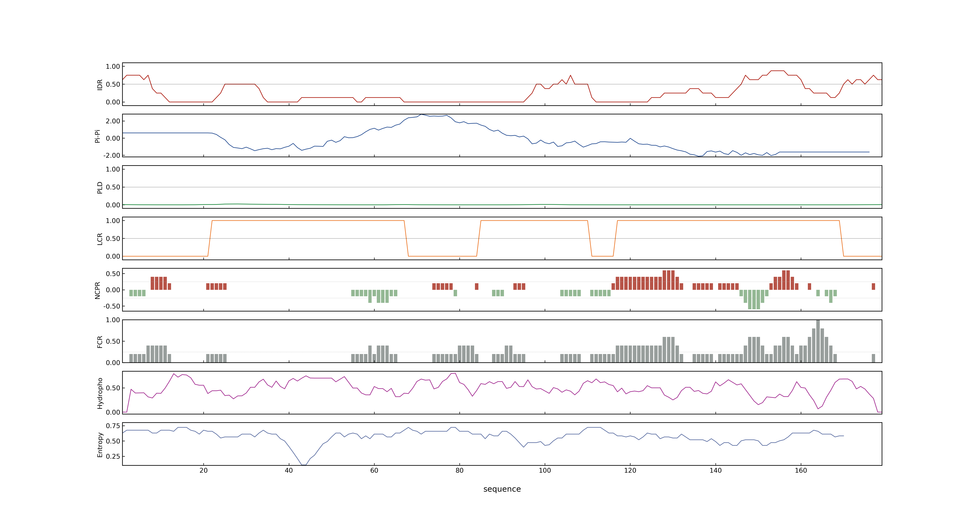Click x-axis tick label 160
The image size is (980, 523).
coord(800,470)
